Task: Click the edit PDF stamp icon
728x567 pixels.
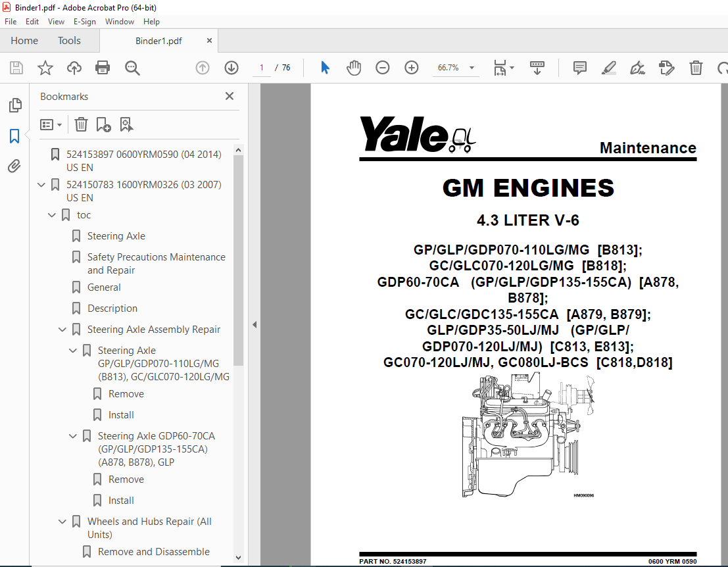Action: [x=666, y=68]
